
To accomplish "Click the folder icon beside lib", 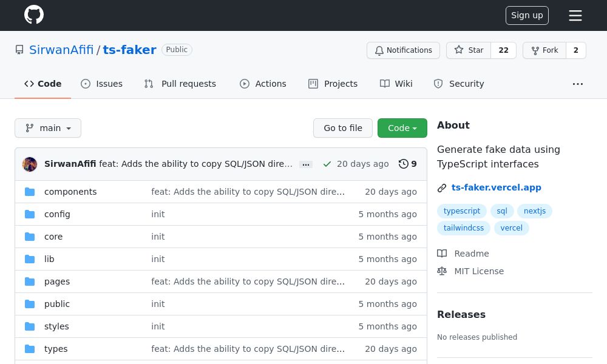I will pyautogui.click(x=30, y=259).
